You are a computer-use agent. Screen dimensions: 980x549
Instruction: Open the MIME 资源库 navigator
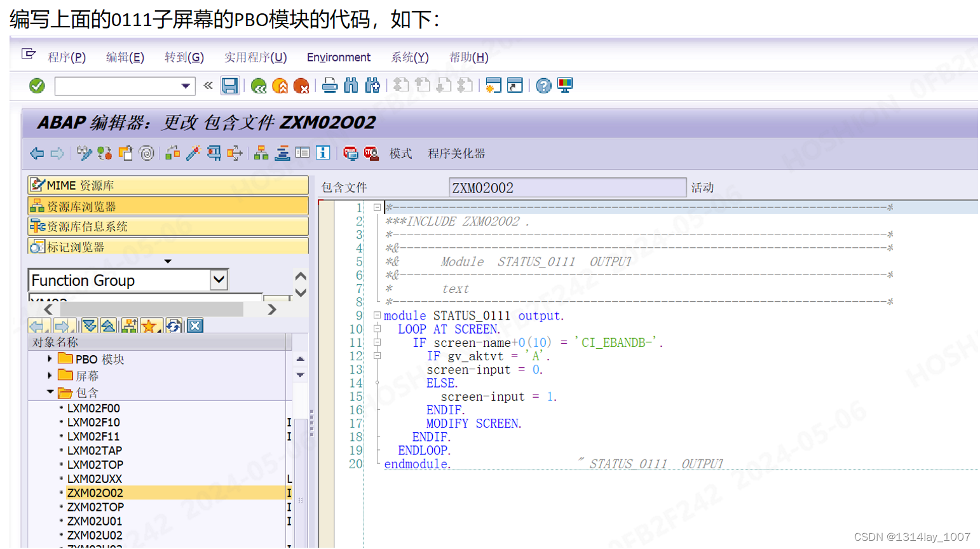click(168, 185)
